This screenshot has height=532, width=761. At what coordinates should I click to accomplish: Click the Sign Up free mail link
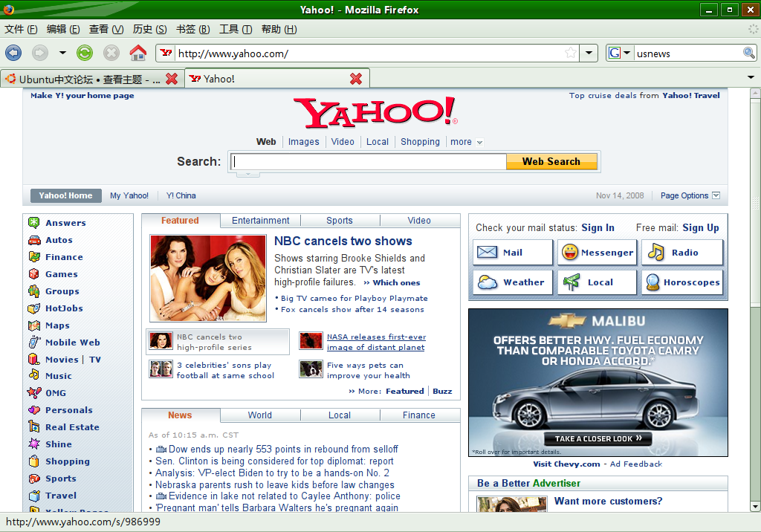coord(701,227)
